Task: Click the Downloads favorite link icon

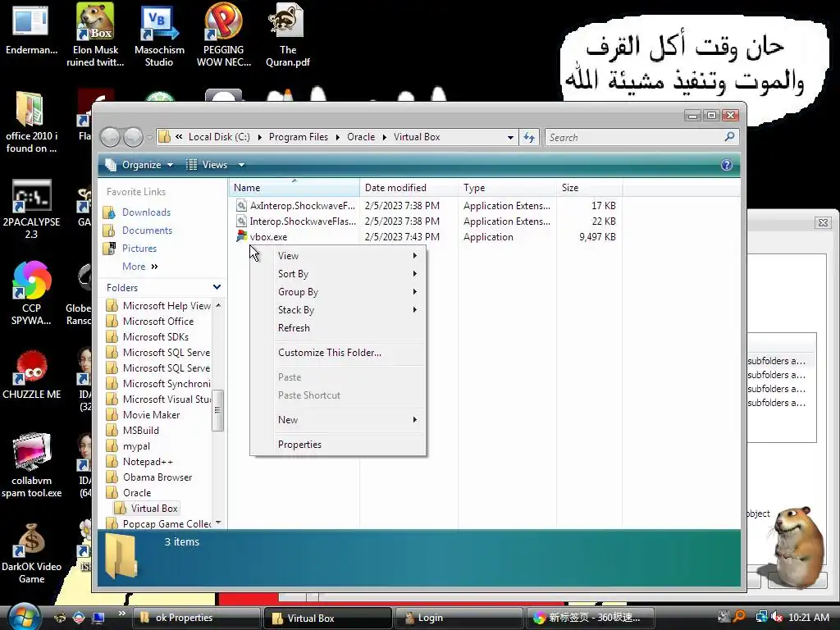Action: tap(109, 212)
